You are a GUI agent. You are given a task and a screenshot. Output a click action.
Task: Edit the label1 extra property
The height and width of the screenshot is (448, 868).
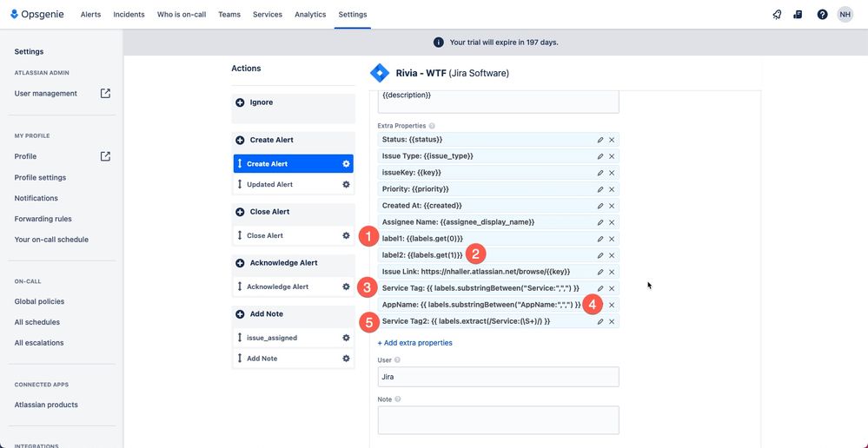(600, 239)
